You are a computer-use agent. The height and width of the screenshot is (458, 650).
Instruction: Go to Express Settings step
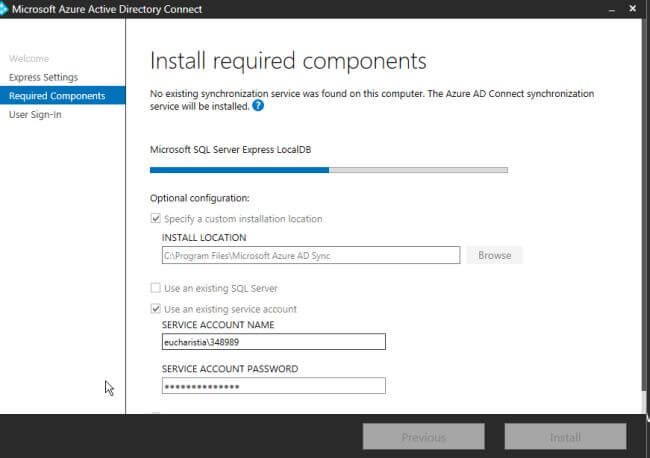[44, 78]
